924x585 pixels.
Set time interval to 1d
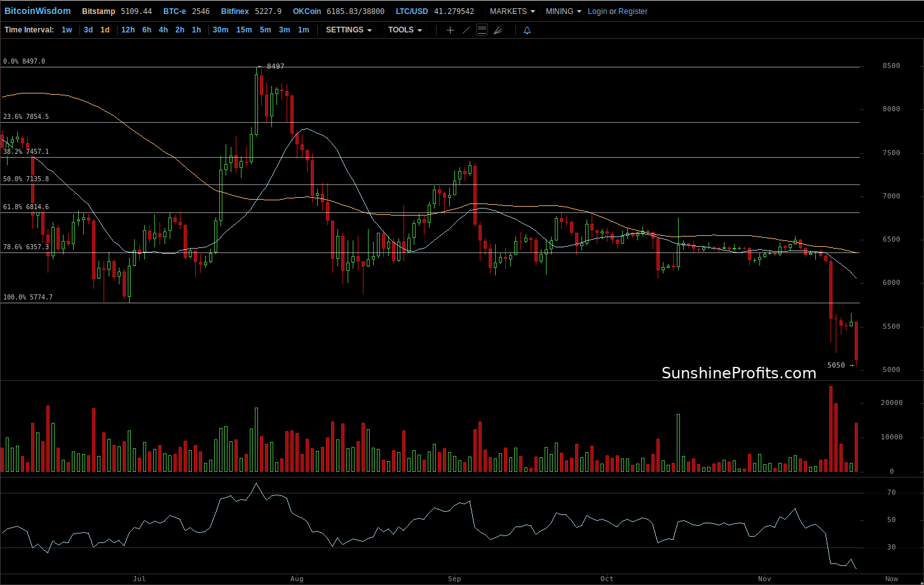pyautogui.click(x=105, y=30)
